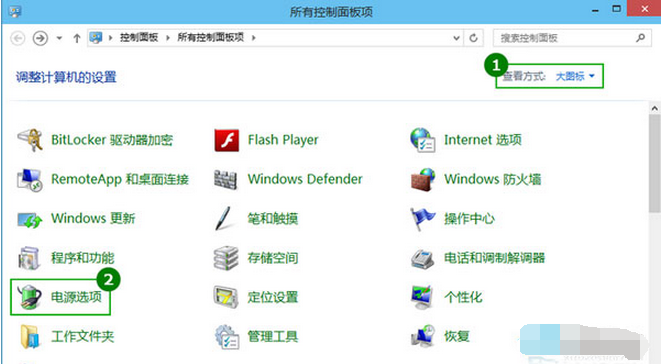Screen dimensions: 661x364
Task: Expand the chevron after 所有控制面板项 breadcrumb
Action: pos(253,38)
